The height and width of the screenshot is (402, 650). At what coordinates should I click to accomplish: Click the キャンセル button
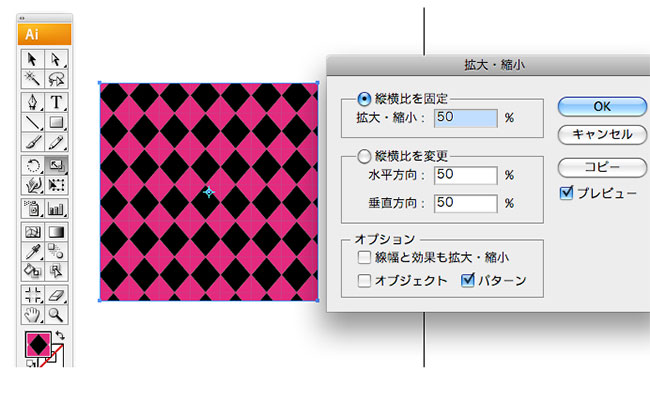tap(602, 134)
